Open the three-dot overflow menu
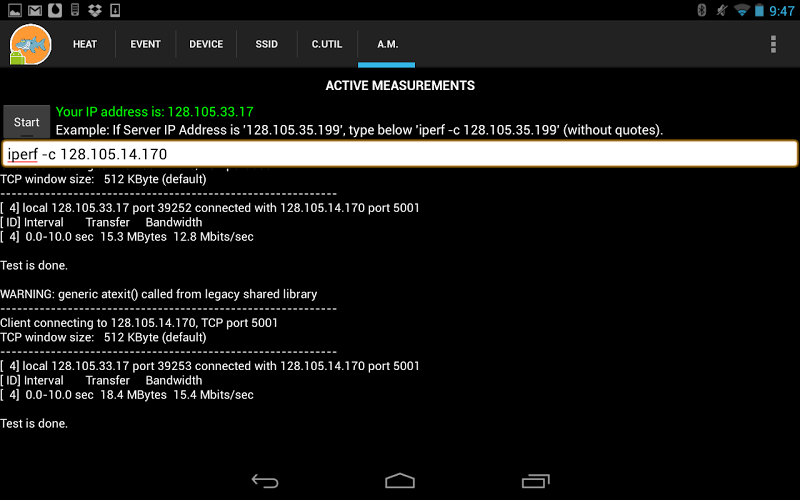Image resolution: width=800 pixels, height=500 pixels. pos(773,44)
